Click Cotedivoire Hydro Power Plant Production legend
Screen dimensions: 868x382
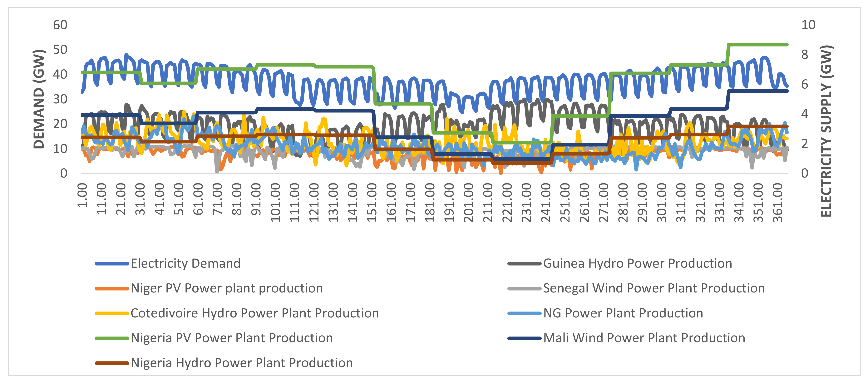254,313
